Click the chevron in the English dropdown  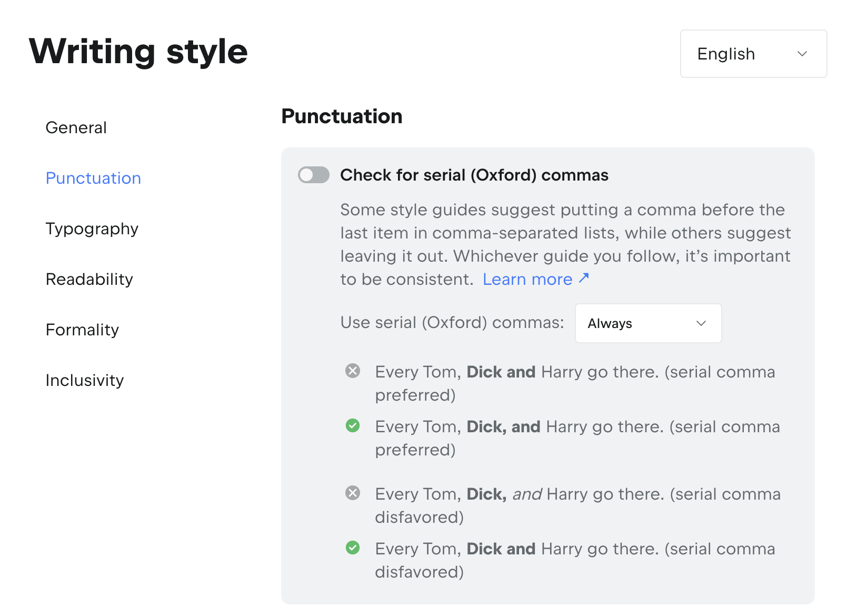coord(802,54)
